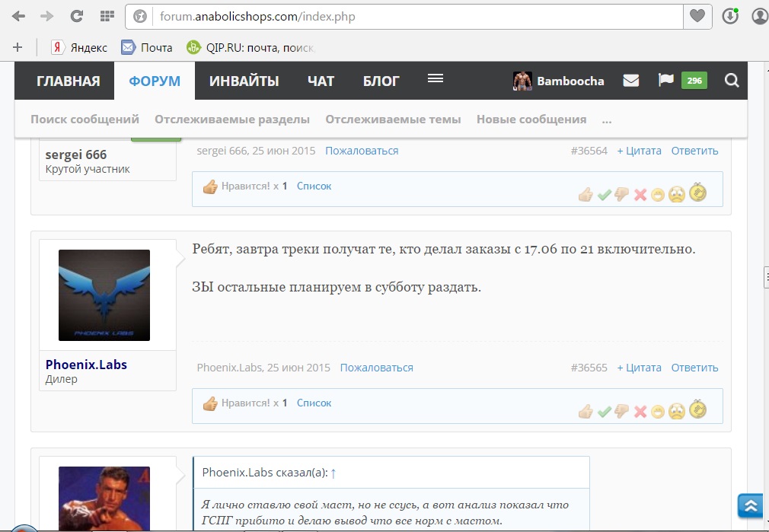This screenshot has width=769, height=532.
Task: Click the browser reload button
Action: (76, 16)
